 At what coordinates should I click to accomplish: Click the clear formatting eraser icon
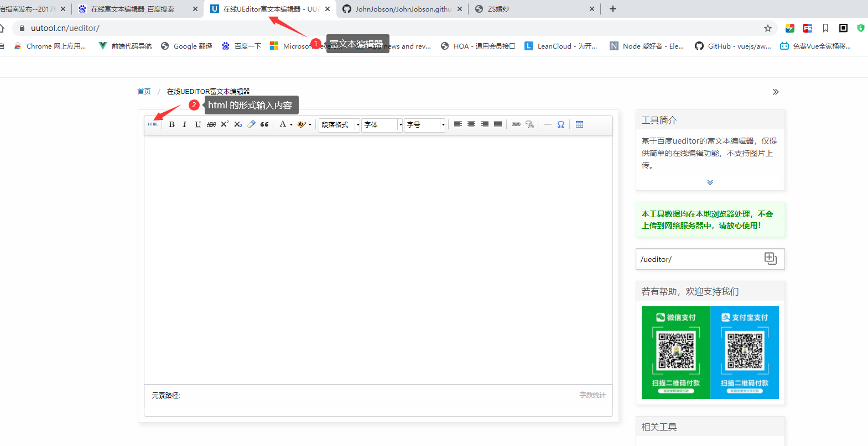[251, 124]
